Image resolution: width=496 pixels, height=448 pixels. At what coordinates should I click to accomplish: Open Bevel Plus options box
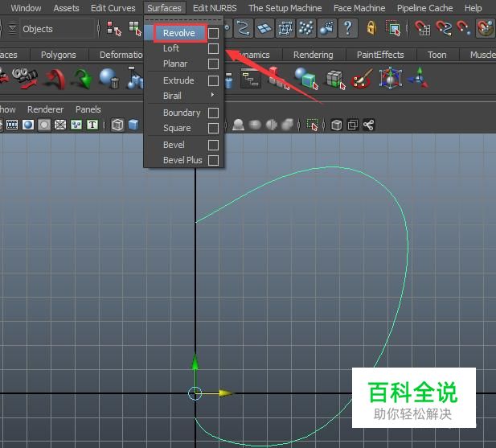click(213, 160)
